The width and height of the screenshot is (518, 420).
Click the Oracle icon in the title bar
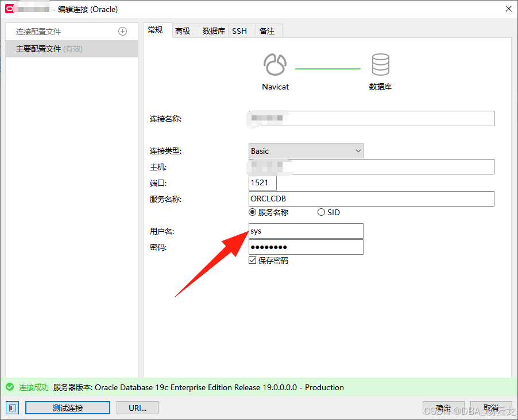(10, 9)
